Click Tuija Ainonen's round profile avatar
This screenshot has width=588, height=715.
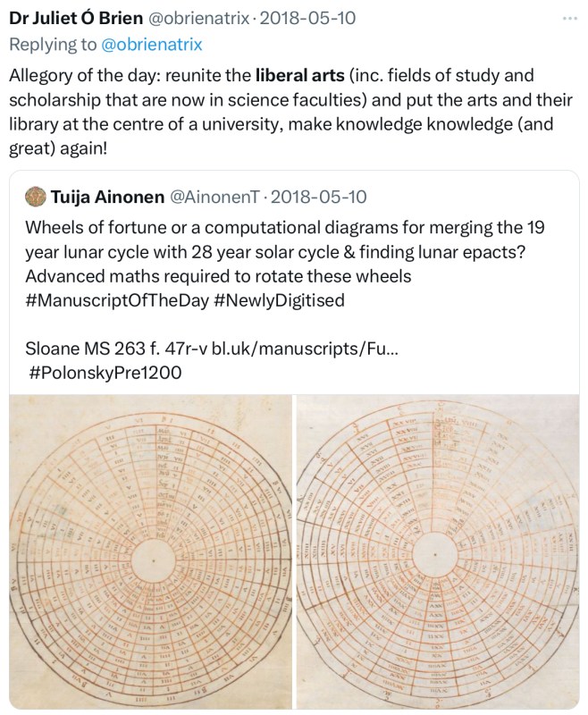(35, 196)
